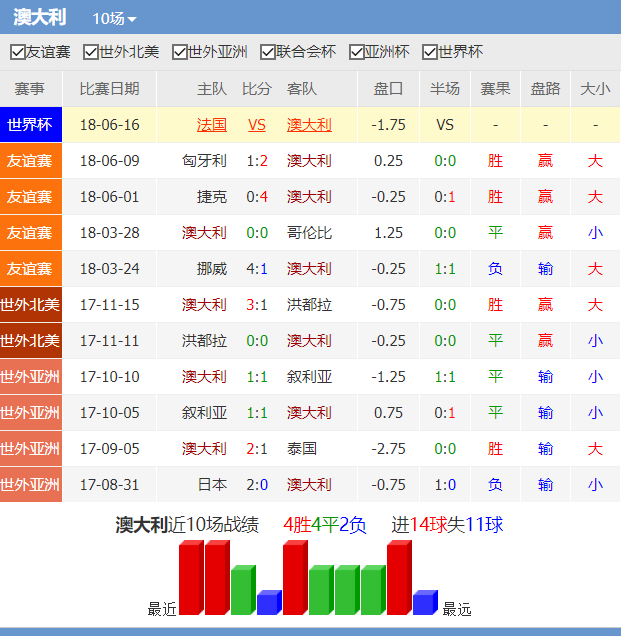Open the 澳大利 link in the 18-06-16 row
Screen dimensions: 621x636
tap(309, 125)
